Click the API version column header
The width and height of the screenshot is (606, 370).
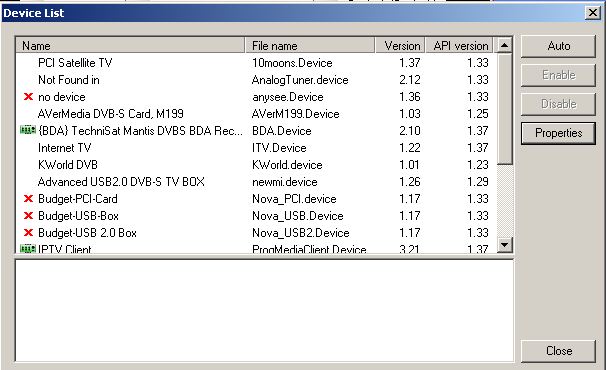[459, 46]
